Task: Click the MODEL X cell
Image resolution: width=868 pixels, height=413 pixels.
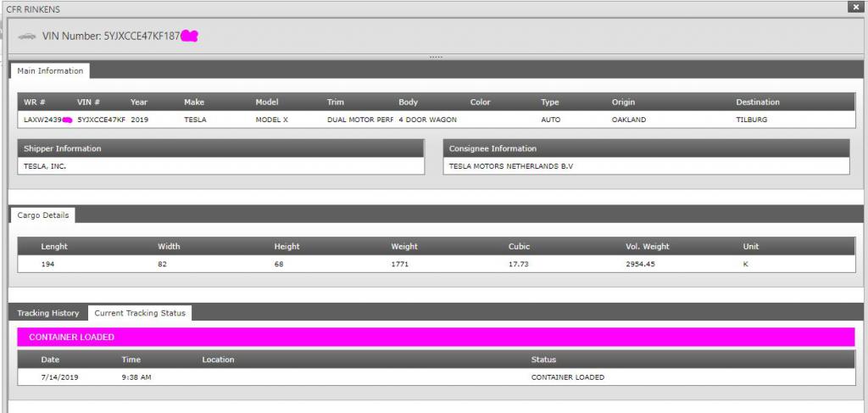Action: pyautogui.click(x=272, y=120)
